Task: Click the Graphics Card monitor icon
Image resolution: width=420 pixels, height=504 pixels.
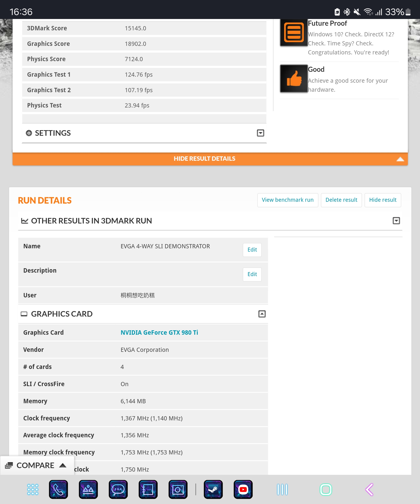Action: tap(24, 314)
